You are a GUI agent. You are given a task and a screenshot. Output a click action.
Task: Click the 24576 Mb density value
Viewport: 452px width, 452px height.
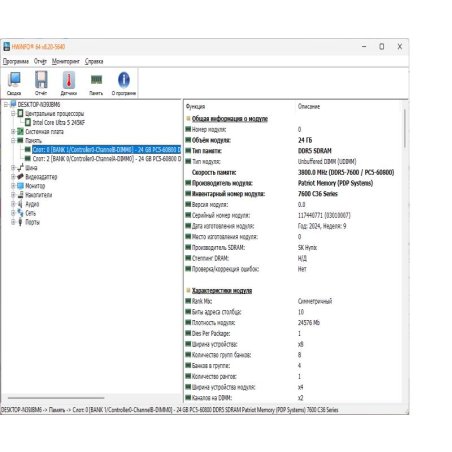point(309,323)
